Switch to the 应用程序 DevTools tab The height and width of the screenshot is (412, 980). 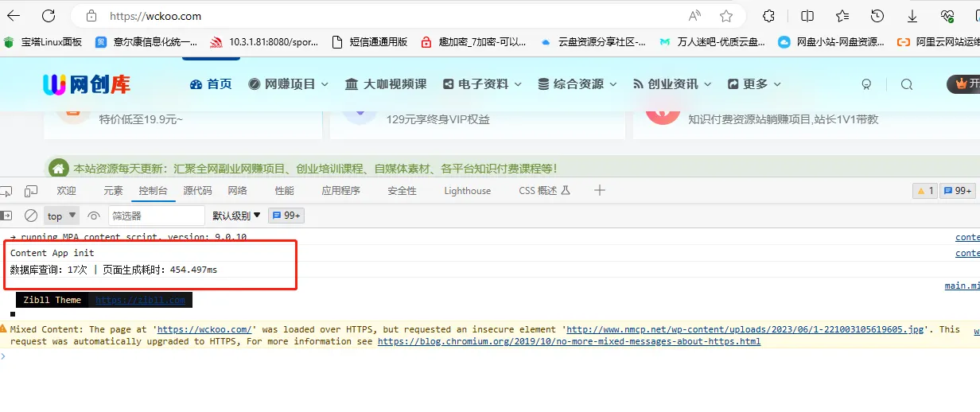(340, 191)
